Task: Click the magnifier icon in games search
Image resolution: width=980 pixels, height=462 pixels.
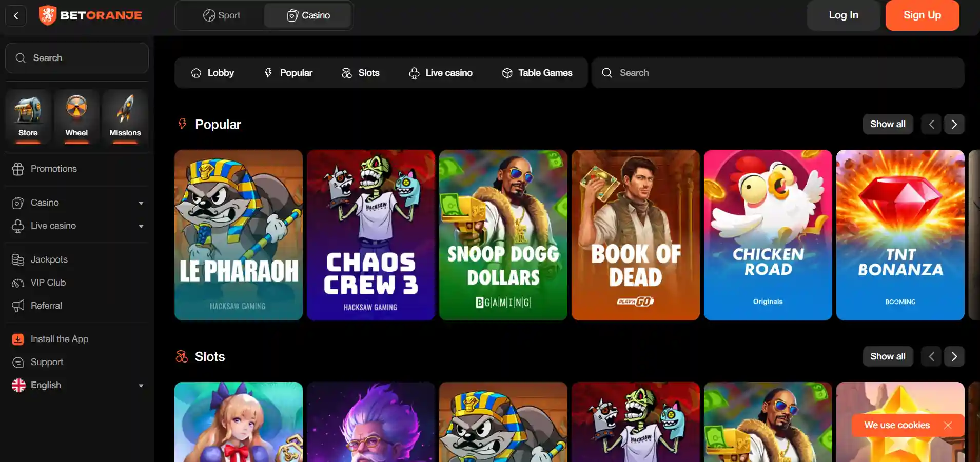Action: 607,73
